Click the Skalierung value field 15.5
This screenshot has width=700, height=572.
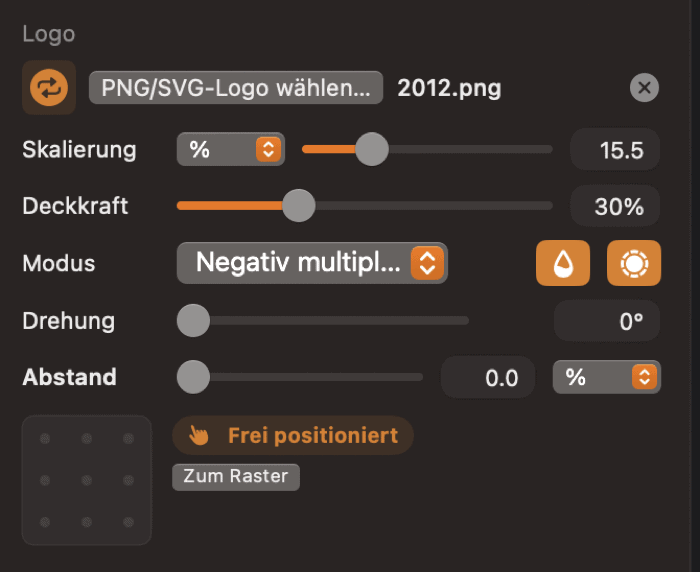(x=614, y=150)
